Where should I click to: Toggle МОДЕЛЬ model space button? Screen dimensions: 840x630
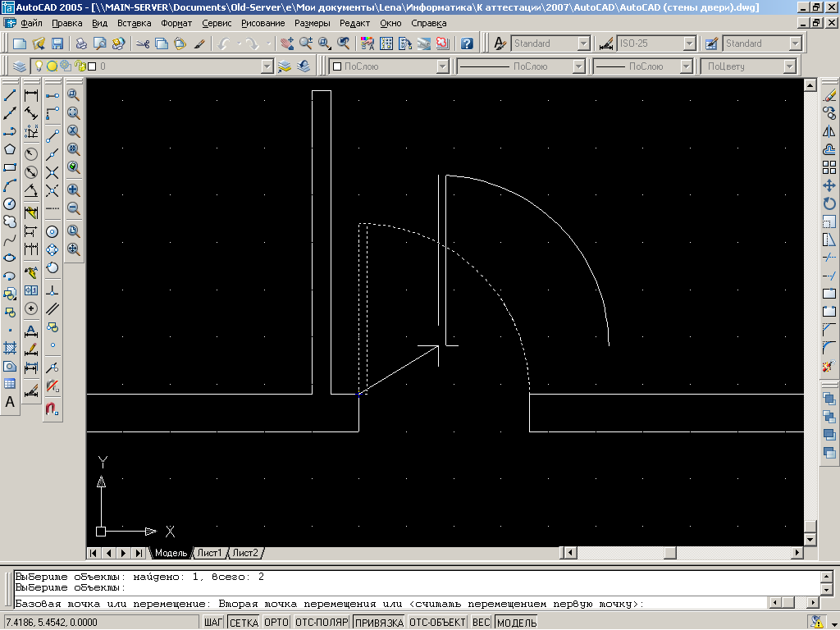pos(517,622)
